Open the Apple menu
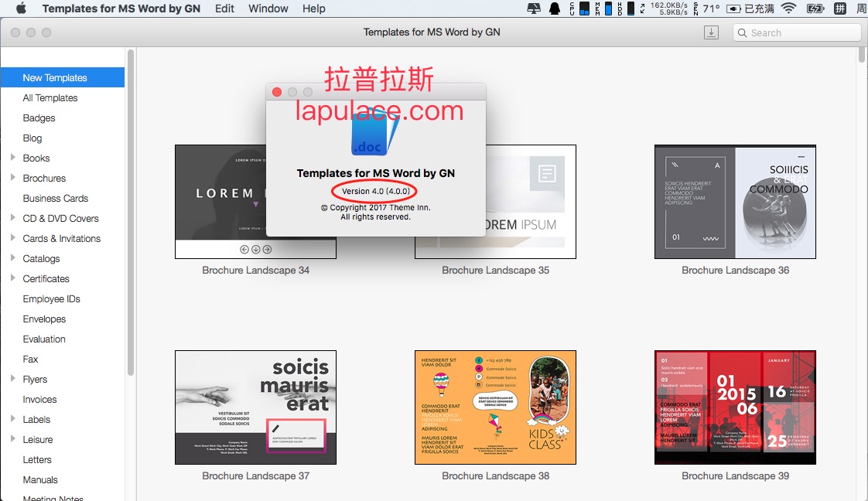 [x=21, y=9]
